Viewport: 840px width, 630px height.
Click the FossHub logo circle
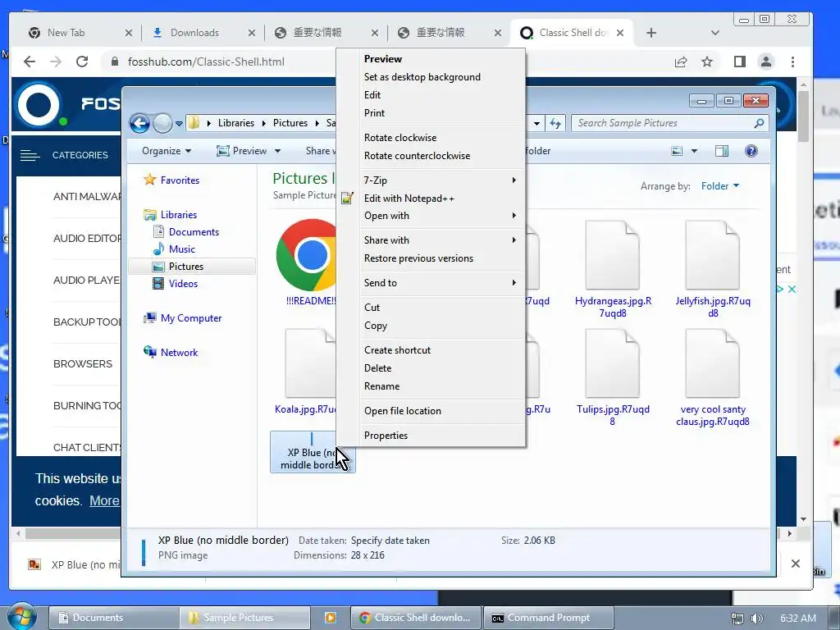(x=39, y=104)
